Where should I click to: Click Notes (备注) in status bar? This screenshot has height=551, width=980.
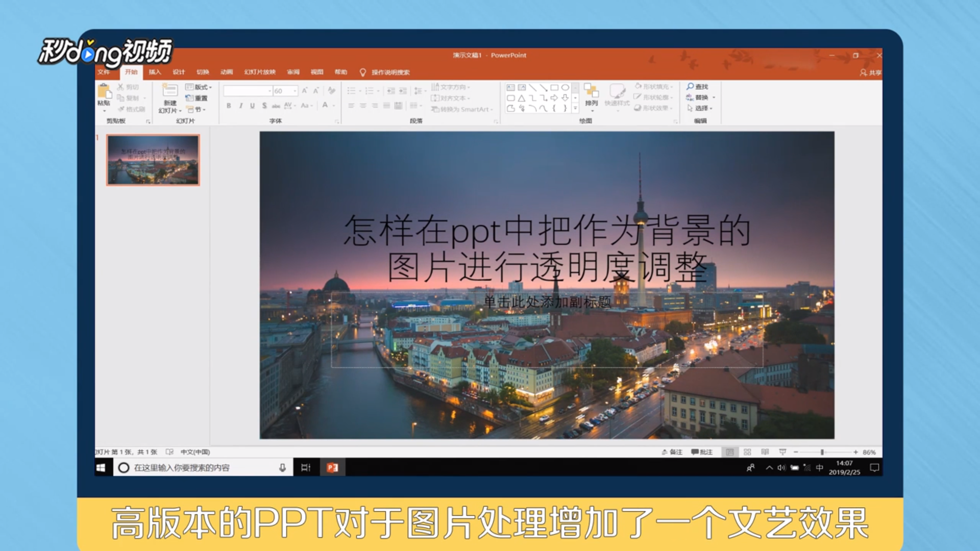pyautogui.click(x=672, y=452)
